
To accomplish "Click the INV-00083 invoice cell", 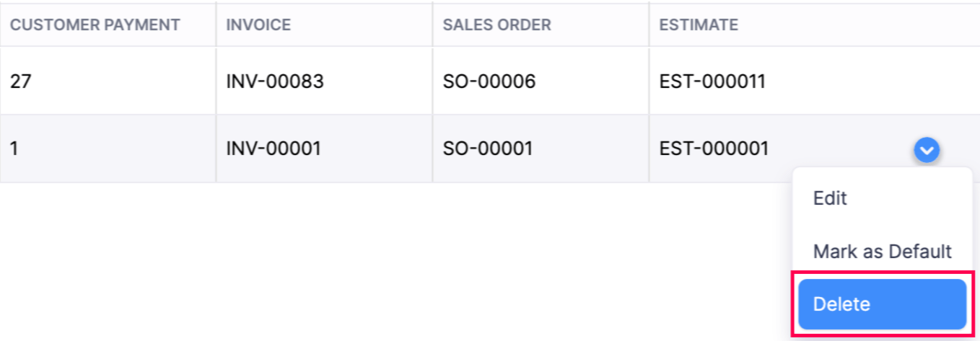I will pos(275,81).
